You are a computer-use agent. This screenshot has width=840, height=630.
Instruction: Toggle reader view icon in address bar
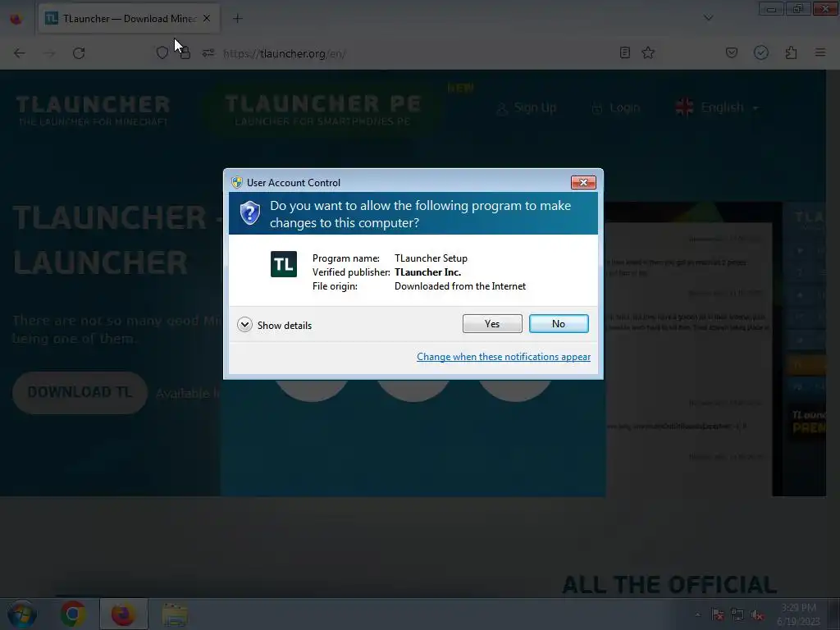pyautogui.click(x=624, y=52)
